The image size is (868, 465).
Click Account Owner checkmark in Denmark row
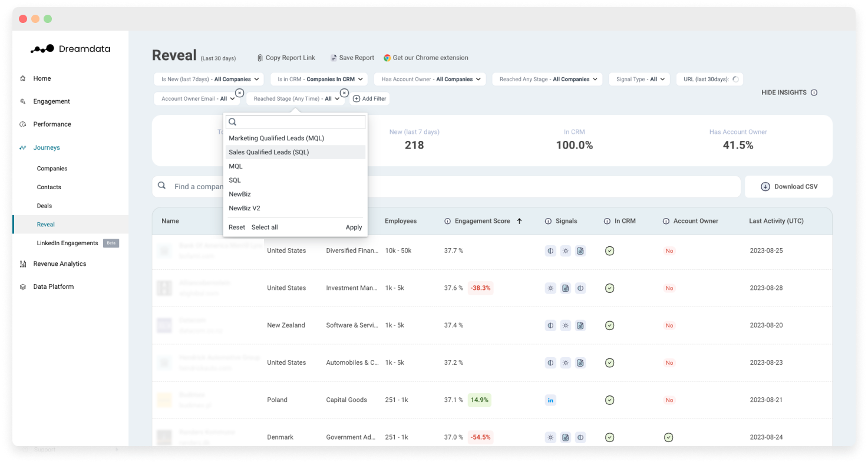(x=668, y=437)
